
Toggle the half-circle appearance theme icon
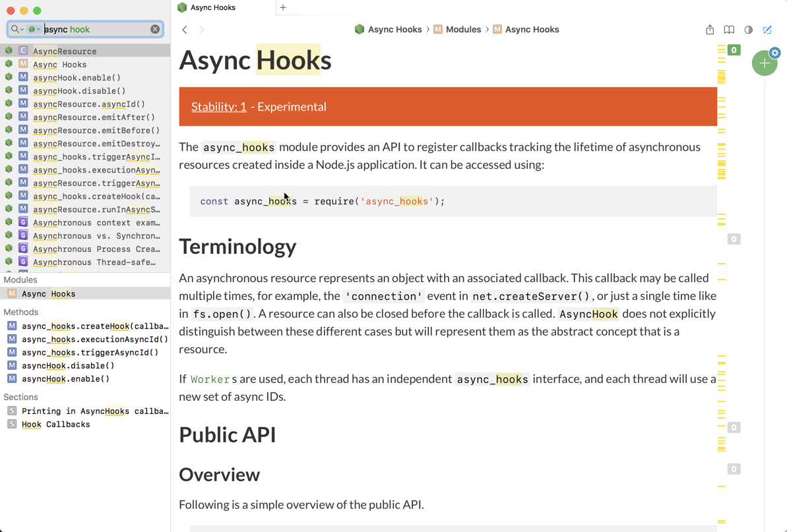point(748,30)
